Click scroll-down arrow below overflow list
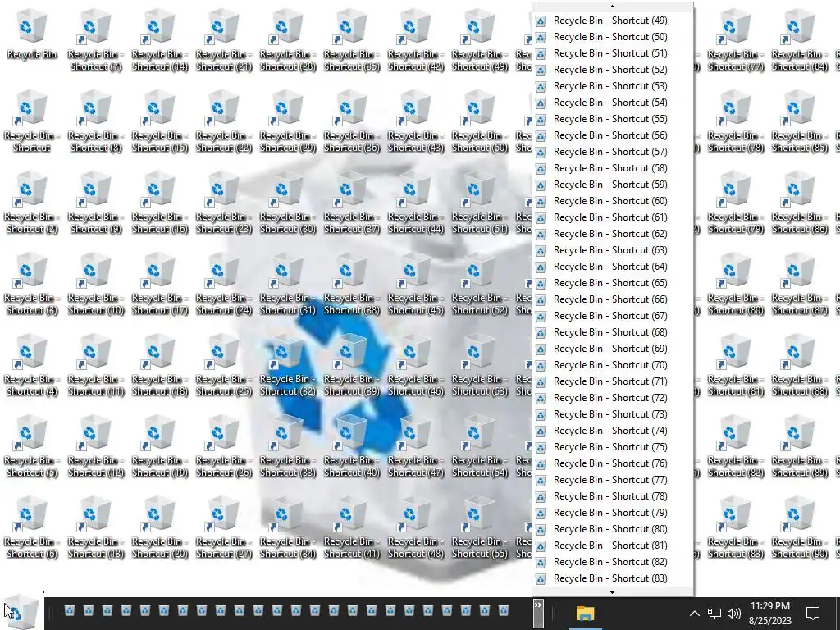 tap(612, 592)
